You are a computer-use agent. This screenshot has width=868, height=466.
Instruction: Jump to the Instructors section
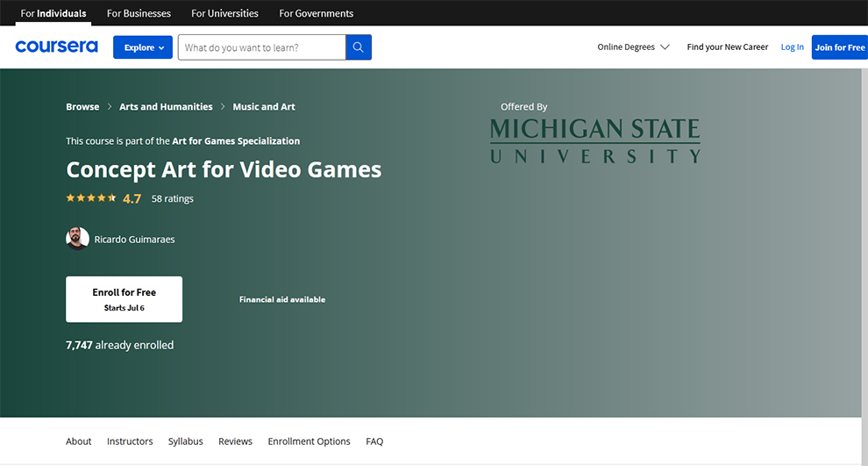(x=130, y=441)
